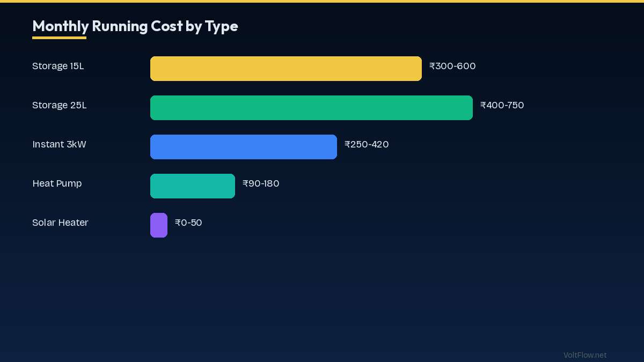Click the yellow strip along the top edge
644x362 pixels.
coord(322,1)
